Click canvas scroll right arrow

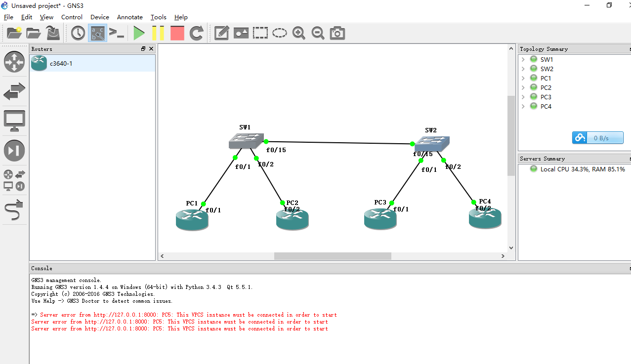pos(503,256)
